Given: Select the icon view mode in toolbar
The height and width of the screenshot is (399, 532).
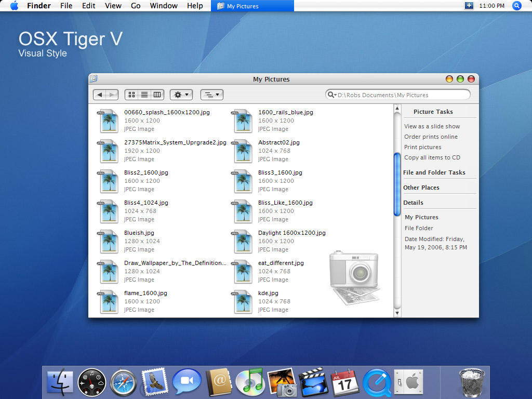Looking at the screenshot, I should pos(131,95).
